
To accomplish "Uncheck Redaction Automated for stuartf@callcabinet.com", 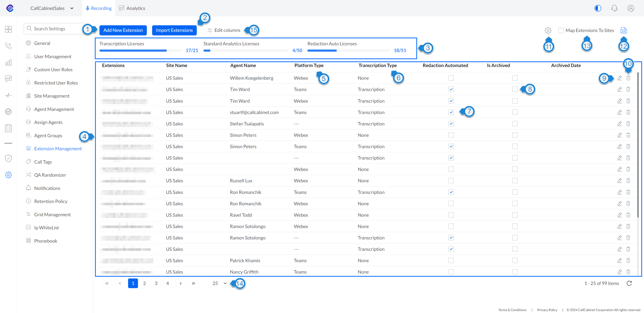I will point(451,112).
